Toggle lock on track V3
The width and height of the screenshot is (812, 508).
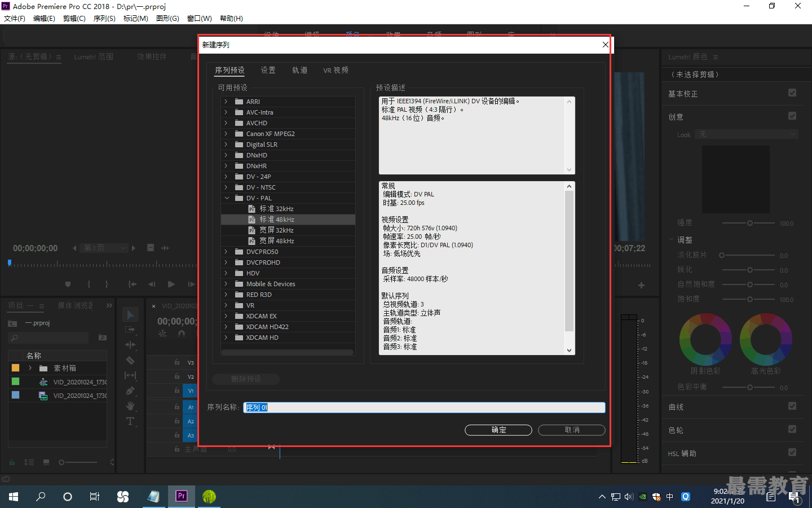point(177,362)
